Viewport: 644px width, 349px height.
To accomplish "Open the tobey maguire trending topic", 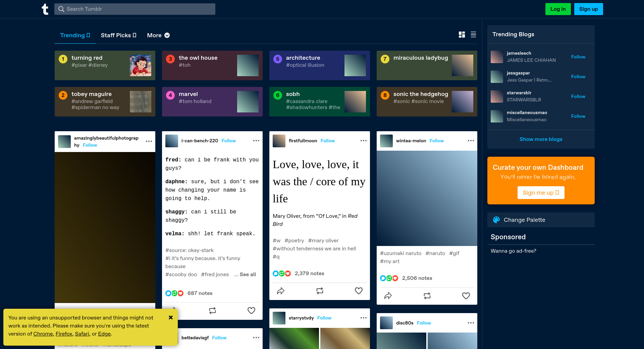I will [105, 102].
